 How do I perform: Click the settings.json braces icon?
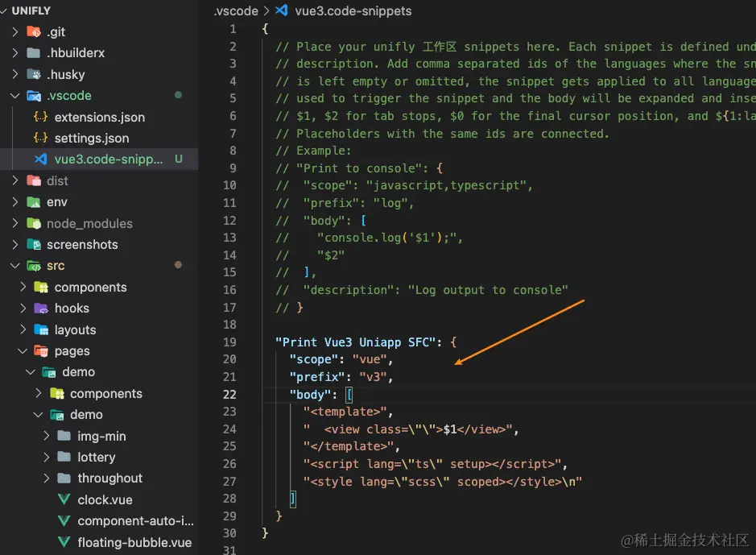click(x=41, y=138)
